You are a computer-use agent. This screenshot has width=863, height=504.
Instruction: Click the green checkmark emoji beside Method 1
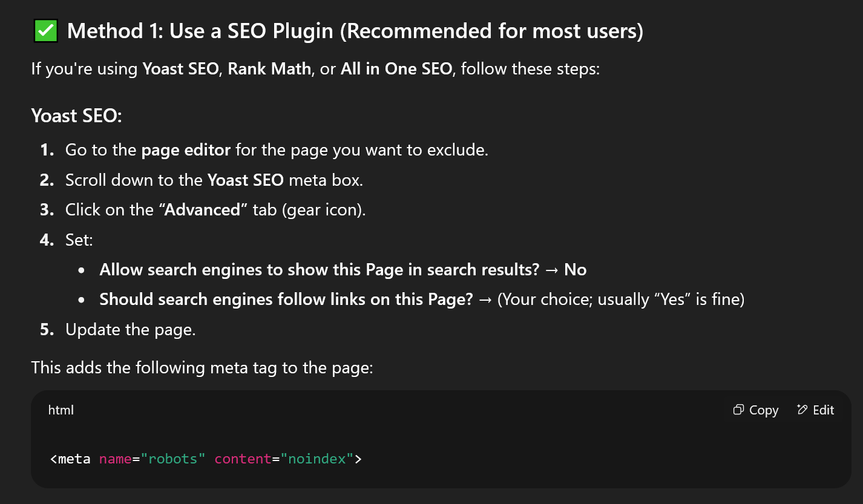point(45,31)
